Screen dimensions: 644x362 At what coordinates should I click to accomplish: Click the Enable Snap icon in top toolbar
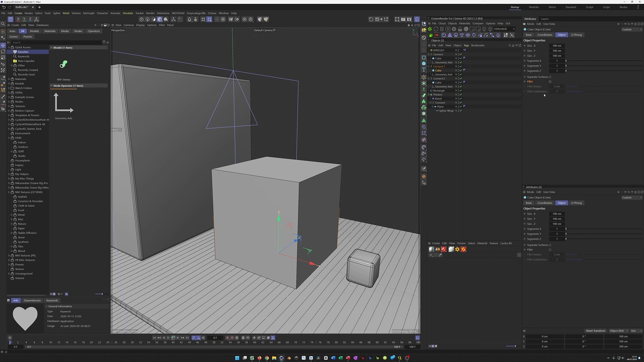[189, 19]
